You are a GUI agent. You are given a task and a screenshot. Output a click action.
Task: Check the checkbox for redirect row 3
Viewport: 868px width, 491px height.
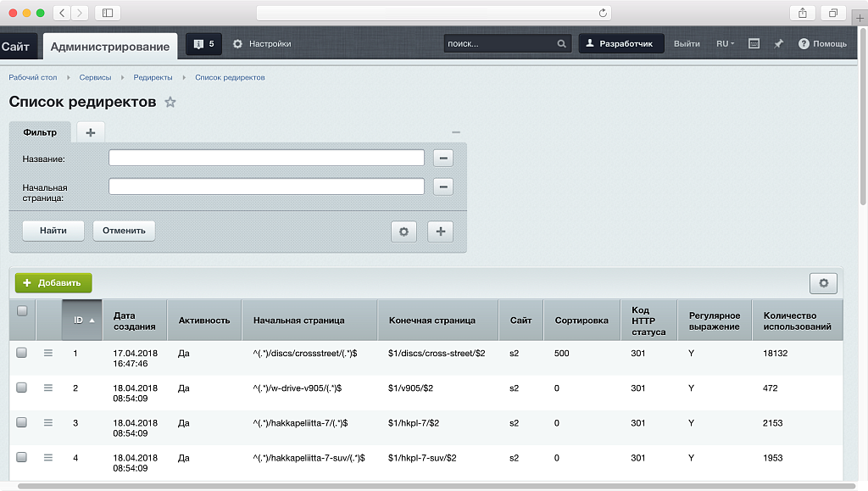point(21,422)
